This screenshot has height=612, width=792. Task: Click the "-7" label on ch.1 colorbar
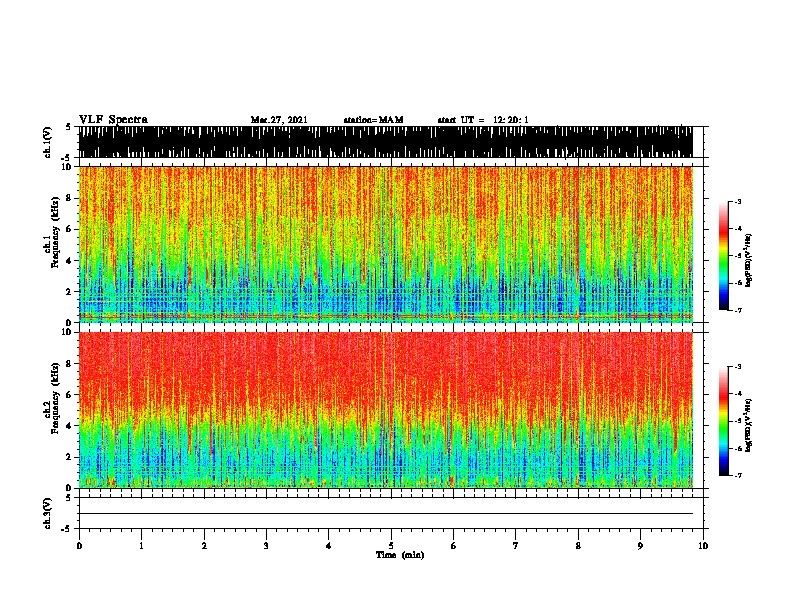[x=737, y=310]
